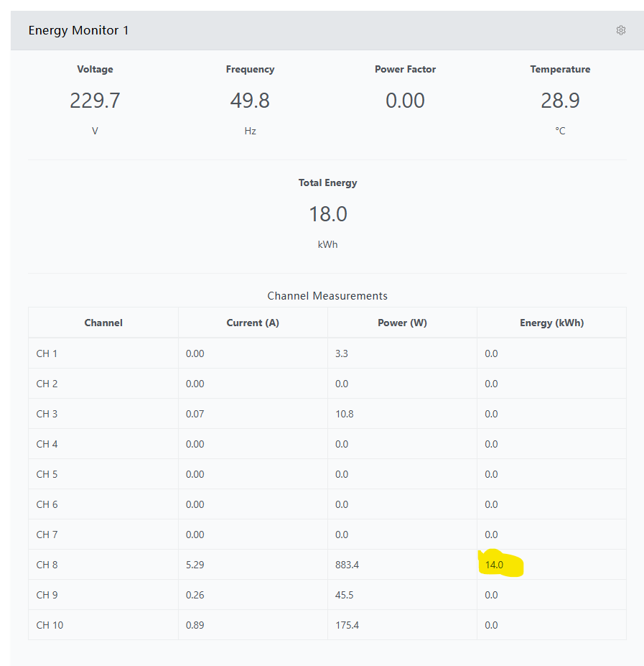Click the Total Energy value 18.0
This screenshot has height=666, width=644.
pos(327,214)
